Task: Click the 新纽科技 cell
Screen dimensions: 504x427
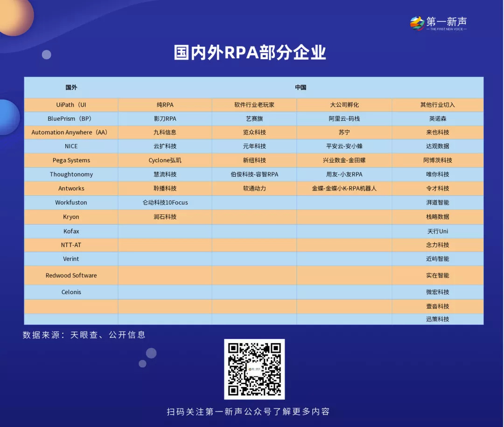Action: point(254,160)
